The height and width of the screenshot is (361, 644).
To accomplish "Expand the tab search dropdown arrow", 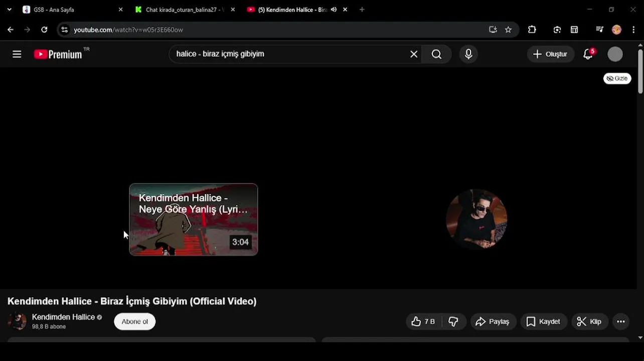I will pos(9,10).
